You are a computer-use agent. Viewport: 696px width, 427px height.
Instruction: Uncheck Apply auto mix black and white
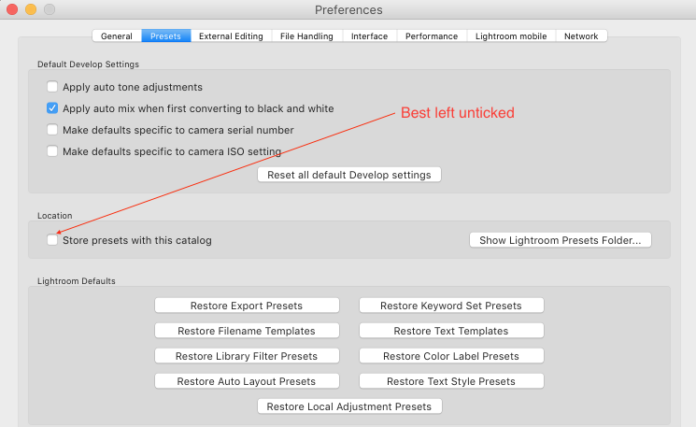(52, 108)
